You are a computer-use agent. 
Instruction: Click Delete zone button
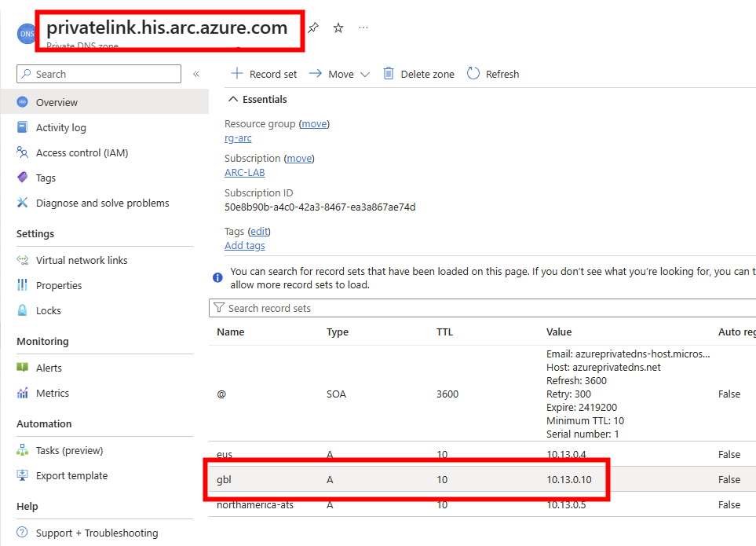419,74
